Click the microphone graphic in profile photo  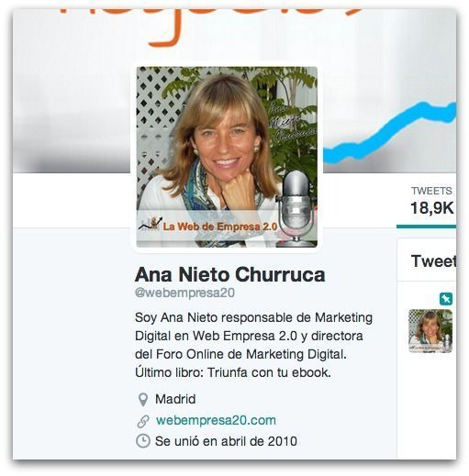(x=296, y=209)
